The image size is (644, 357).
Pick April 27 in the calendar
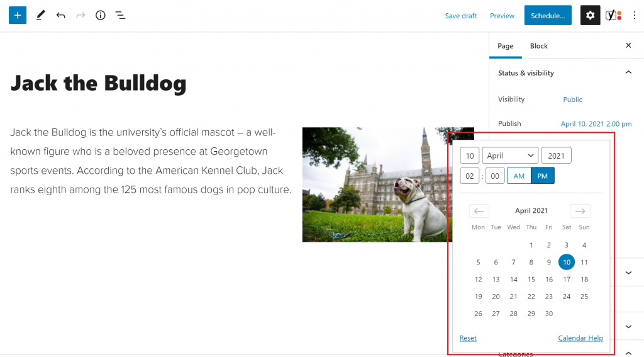click(x=496, y=314)
